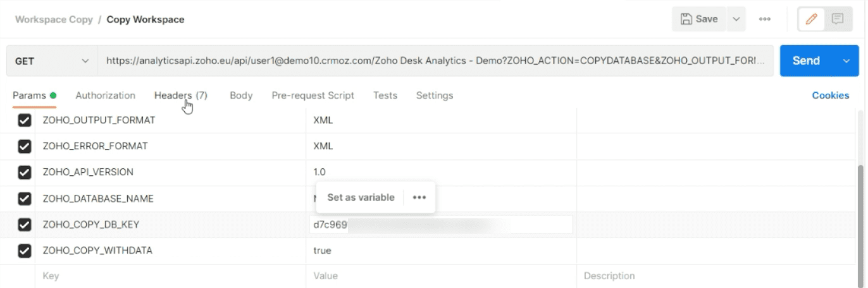868x288 pixels.
Task: Click the Save button
Action: coord(699,19)
